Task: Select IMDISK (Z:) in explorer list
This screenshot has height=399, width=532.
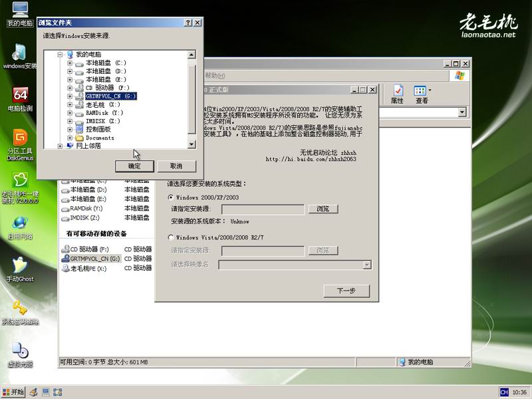Action: [x=80, y=218]
